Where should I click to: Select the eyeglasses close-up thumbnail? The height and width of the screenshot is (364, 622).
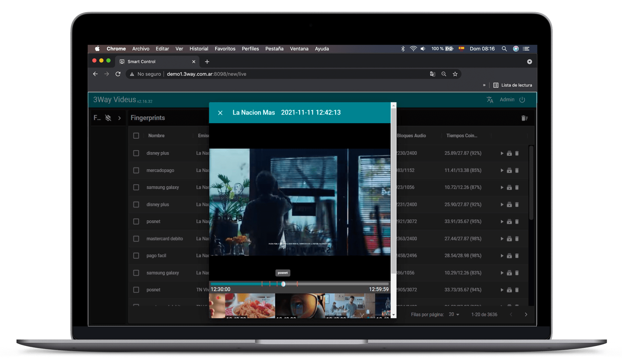(x=300, y=306)
